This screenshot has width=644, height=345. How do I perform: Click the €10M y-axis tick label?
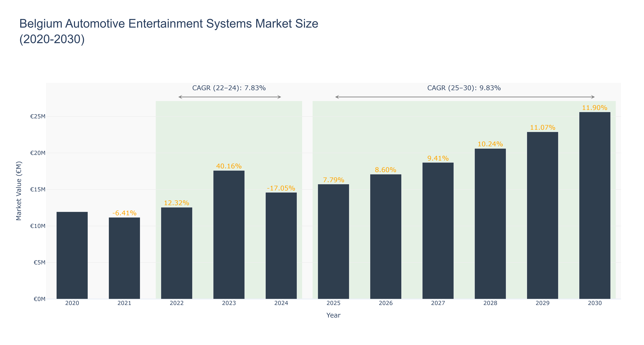point(38,226)
